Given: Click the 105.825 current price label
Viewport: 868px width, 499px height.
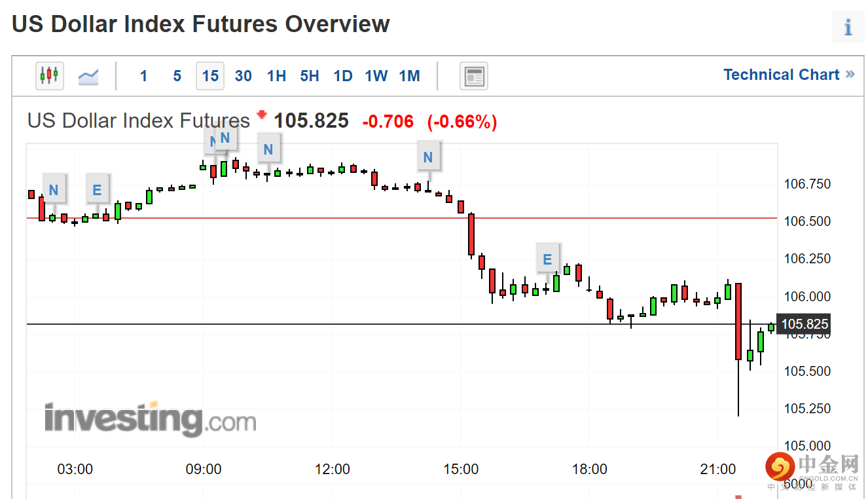Looking at the screenshot, I should coord(805,324).
